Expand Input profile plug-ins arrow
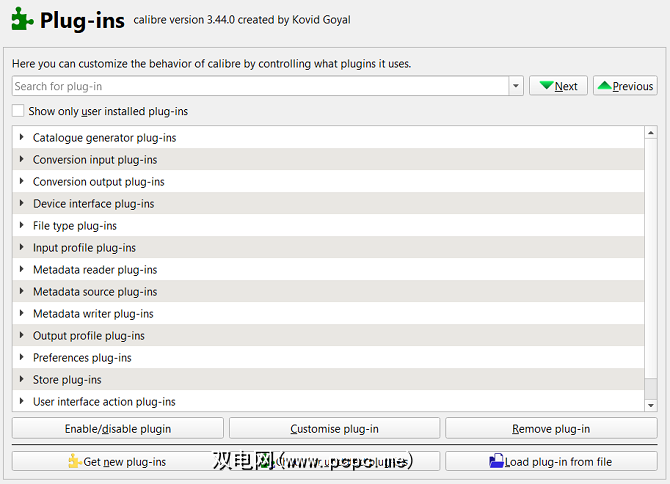 click(x=22, y=247)
